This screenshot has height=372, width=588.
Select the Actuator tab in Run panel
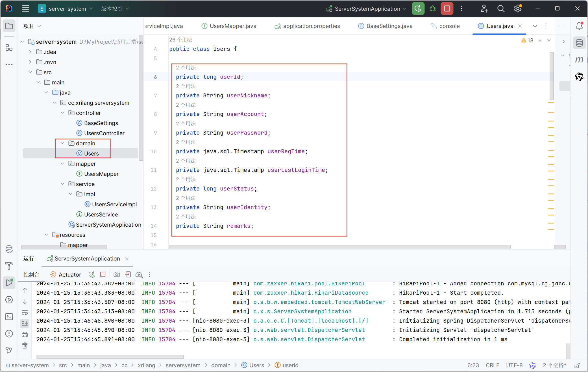click(x=66, y=275)
